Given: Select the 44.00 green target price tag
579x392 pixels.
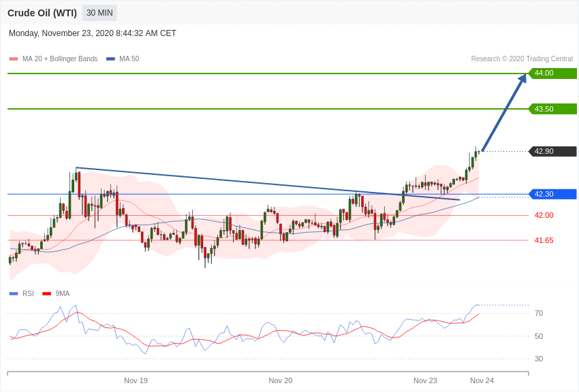Looking at the screenshot, I should point(552,73).
